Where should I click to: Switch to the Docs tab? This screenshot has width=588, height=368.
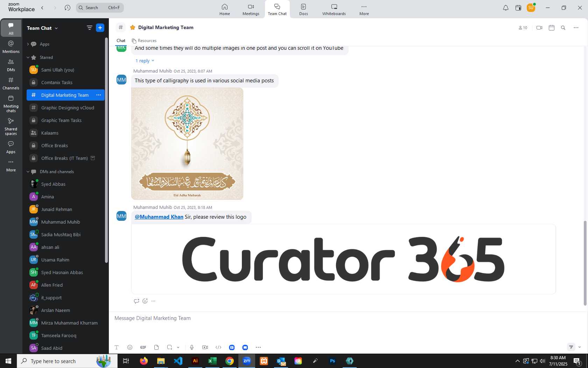point(303,9)
